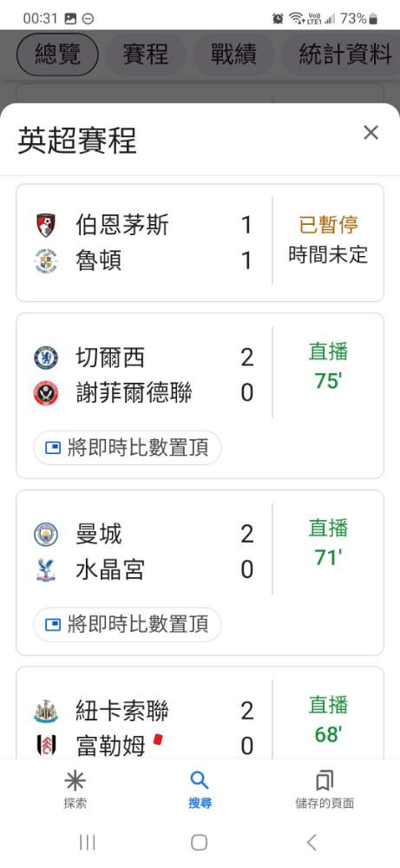Switch to the 賽程 tab
This screenshot has width=400, height=868.
point(146,54)
